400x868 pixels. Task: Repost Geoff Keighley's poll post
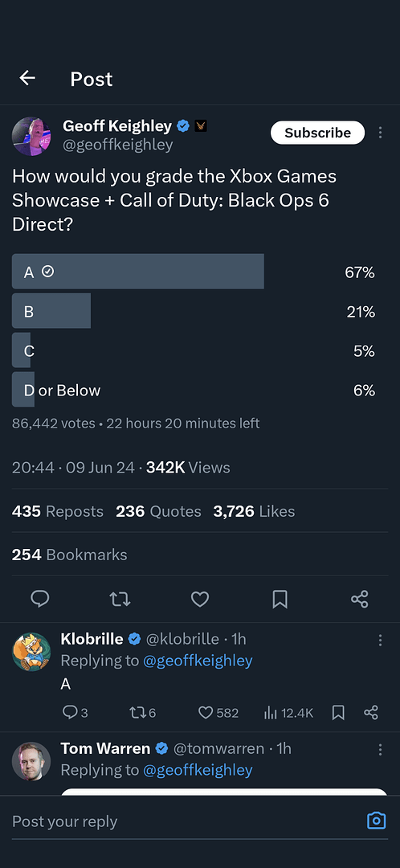point(120,599)
